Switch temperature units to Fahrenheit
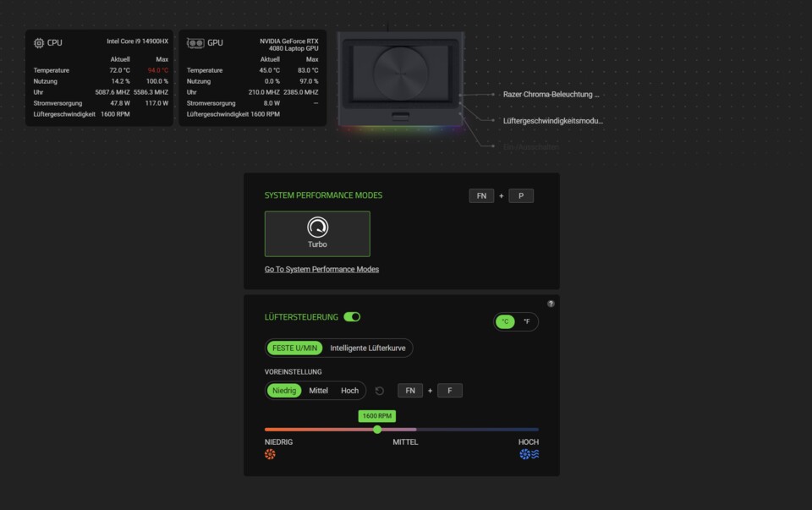Image resolution: width=812 pixels, height=510 pixels. click(529, 321)
